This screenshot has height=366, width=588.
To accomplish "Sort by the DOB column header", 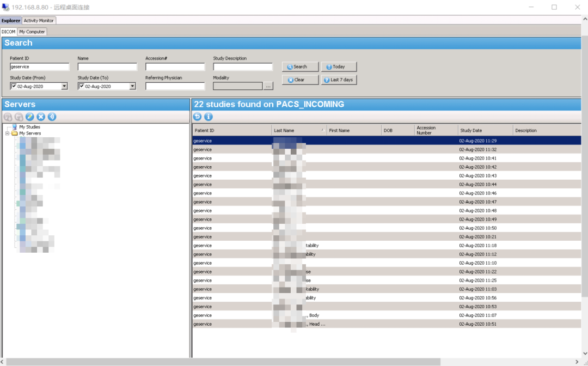I will (398, 131).
